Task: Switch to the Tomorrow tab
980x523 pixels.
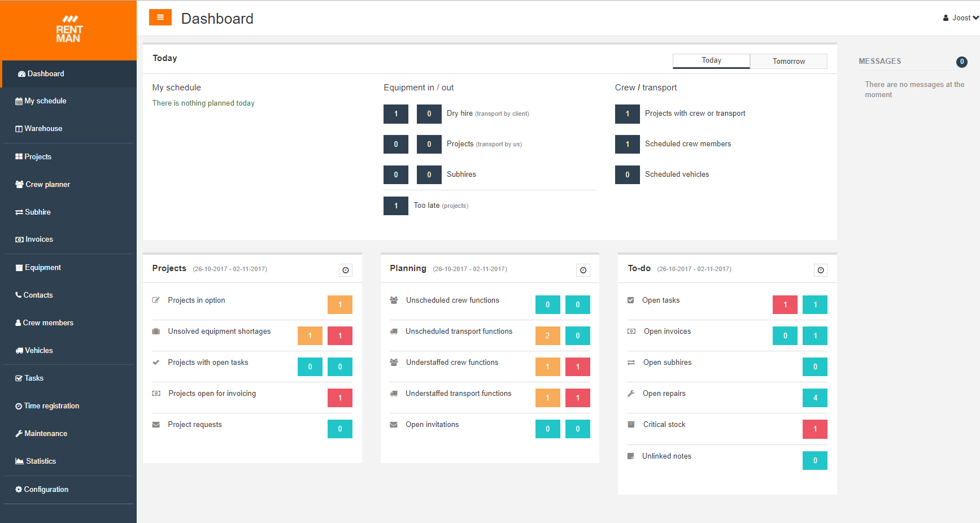Action: [x=789, y=61]
